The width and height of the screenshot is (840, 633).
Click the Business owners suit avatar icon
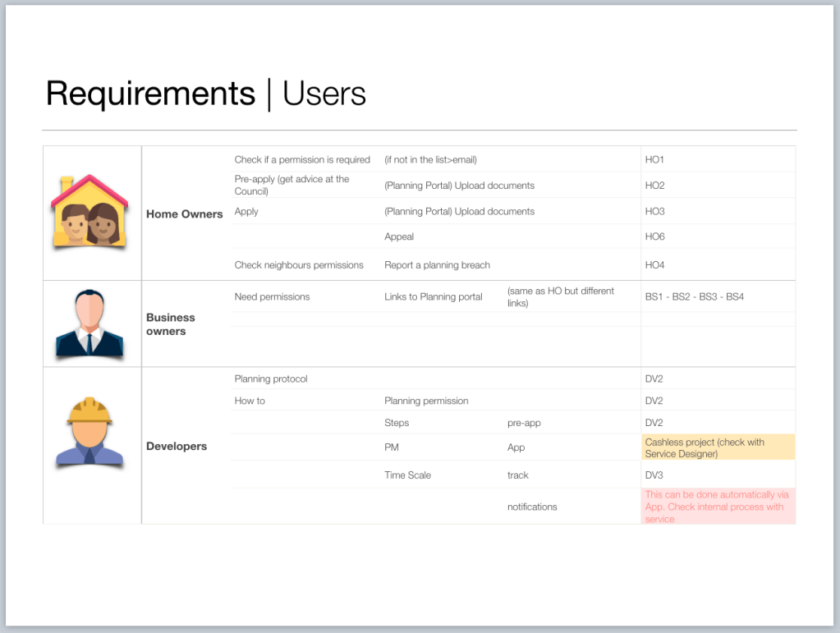(90, 323)
